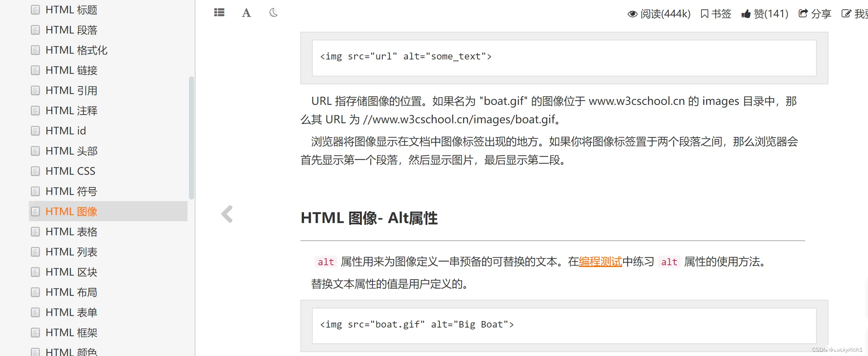Click the document icon beside HTML 头部

[35, 151]
